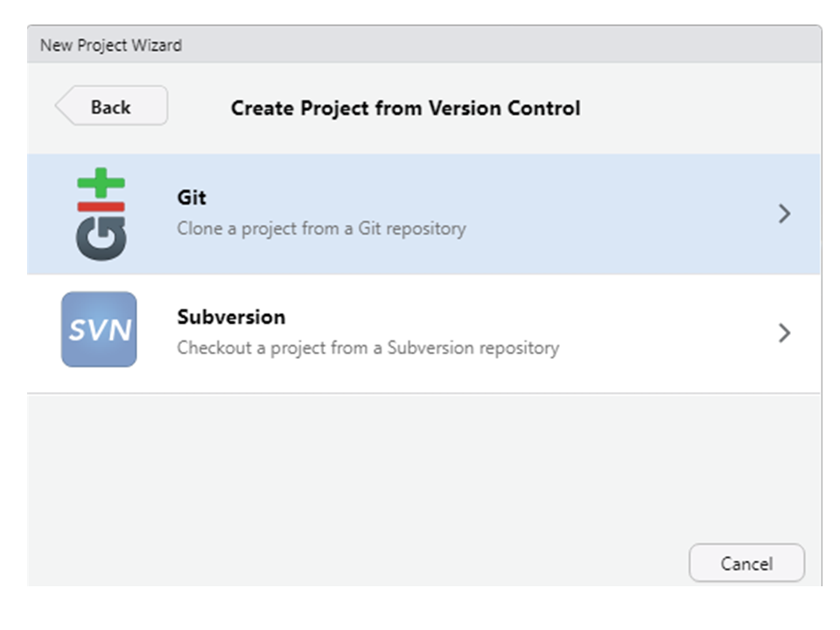Click the red minus bar on Git icon
Image resolution: width=840 pixels, height=630 pixels.
[101, 206]
